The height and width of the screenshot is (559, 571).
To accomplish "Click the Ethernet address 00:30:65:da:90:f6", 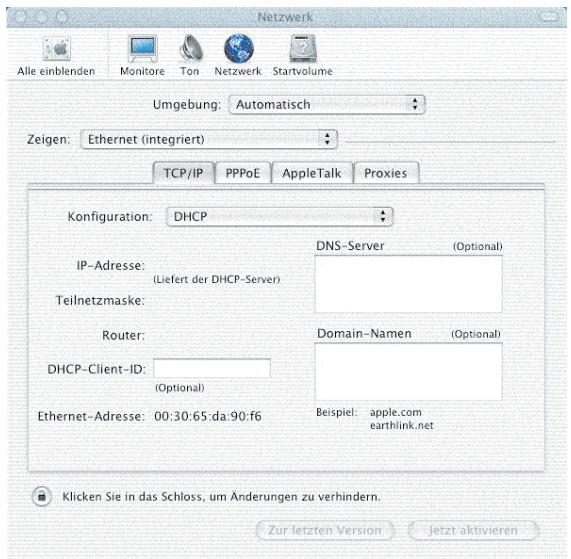I will 208,416.
